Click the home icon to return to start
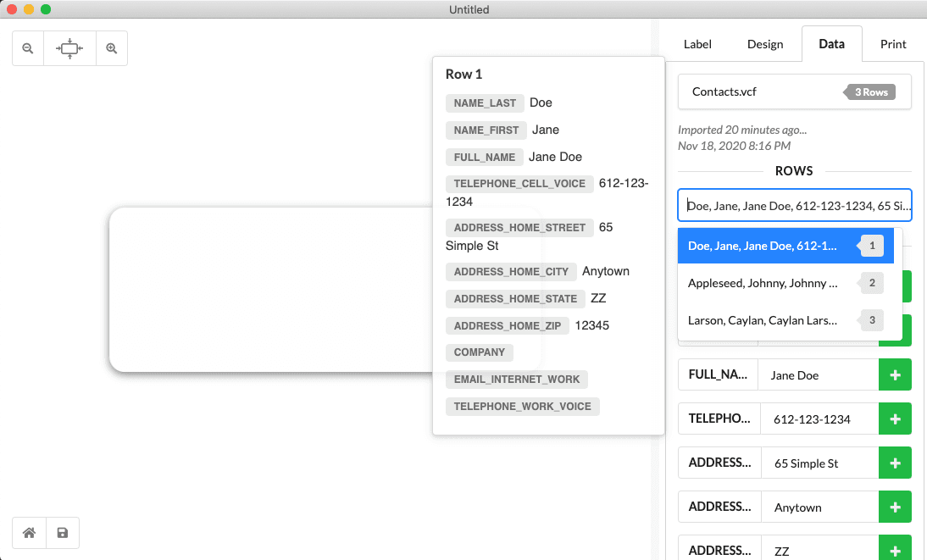 pos(28,532)
